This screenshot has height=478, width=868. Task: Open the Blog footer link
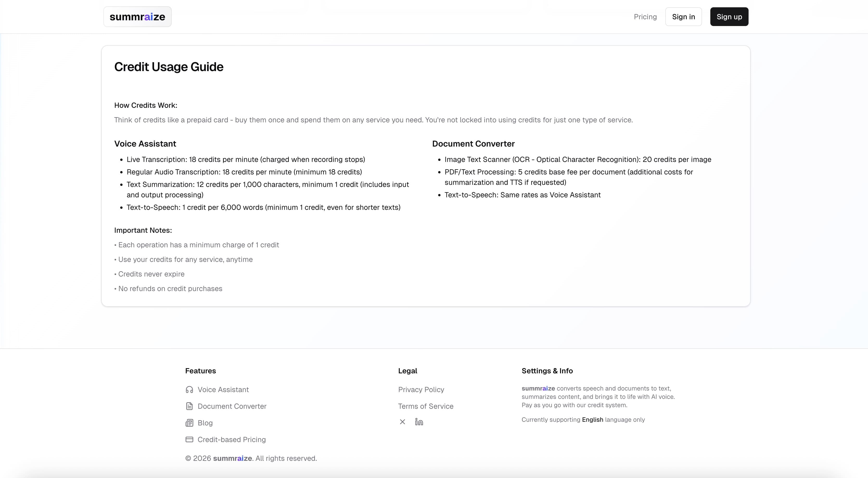click(x=205, y=423)
